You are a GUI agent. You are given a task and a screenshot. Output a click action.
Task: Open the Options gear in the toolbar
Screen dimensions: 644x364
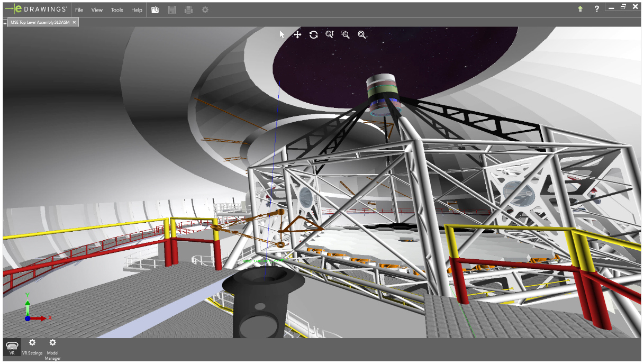click(x=205, y=9)
